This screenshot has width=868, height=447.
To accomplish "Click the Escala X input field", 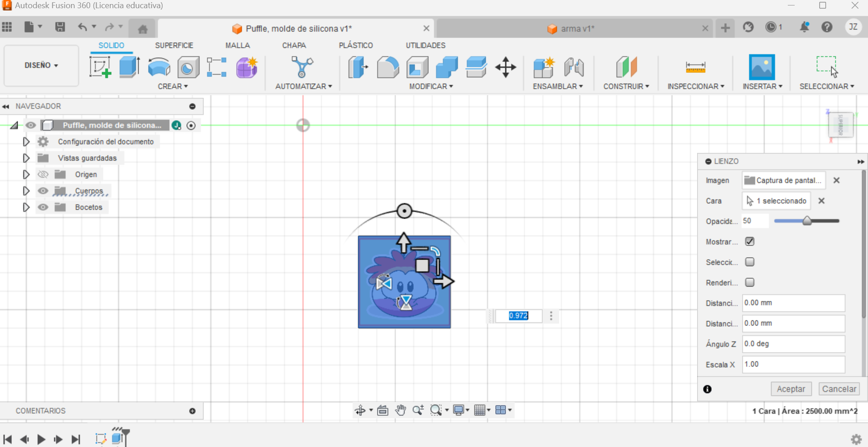I will [x=793, y=364].
